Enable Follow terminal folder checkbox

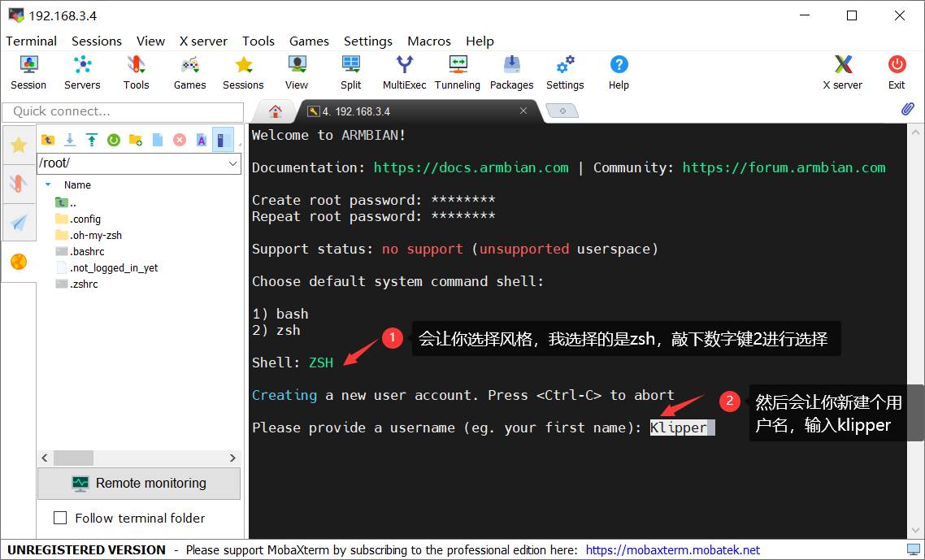click(60, 518)
